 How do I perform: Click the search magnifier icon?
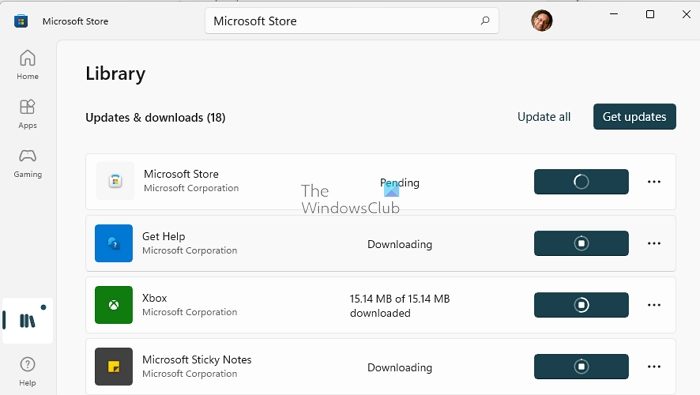tap(485, 21)
